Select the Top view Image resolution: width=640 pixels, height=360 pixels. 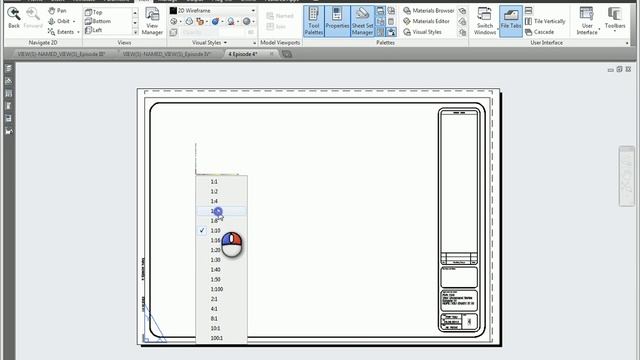click(93, 12)
